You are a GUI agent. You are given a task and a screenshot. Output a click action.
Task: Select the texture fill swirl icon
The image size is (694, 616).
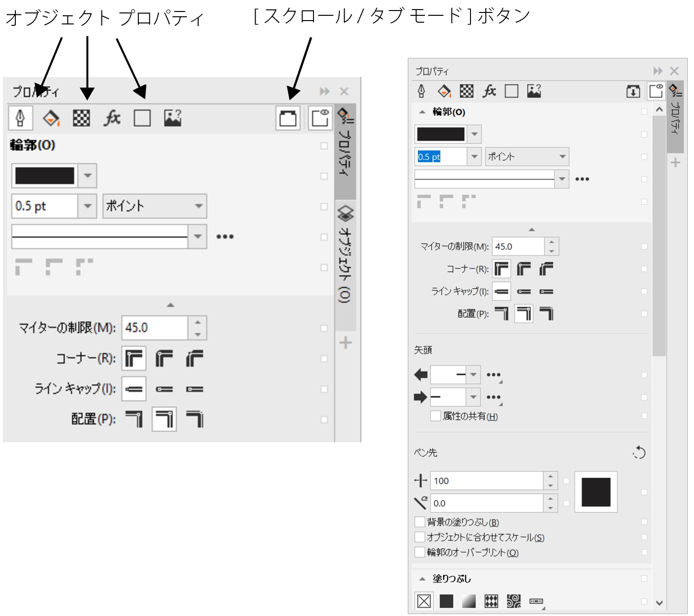(514, 601)
